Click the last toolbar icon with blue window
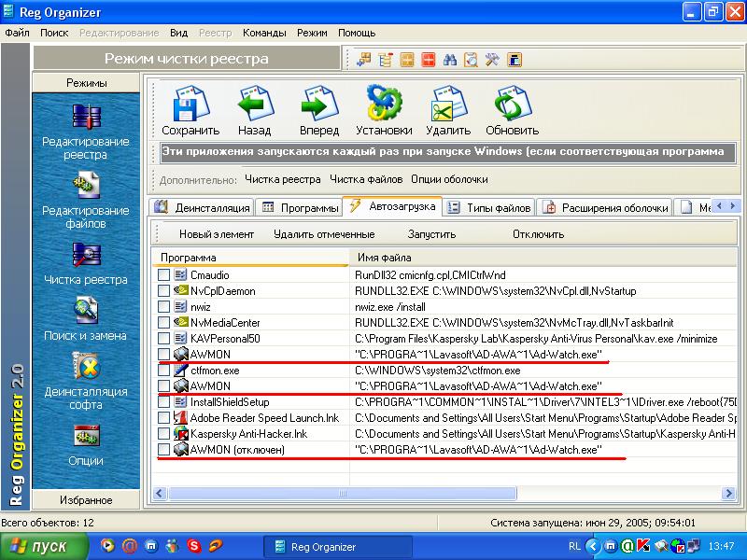 click(514, 60)
